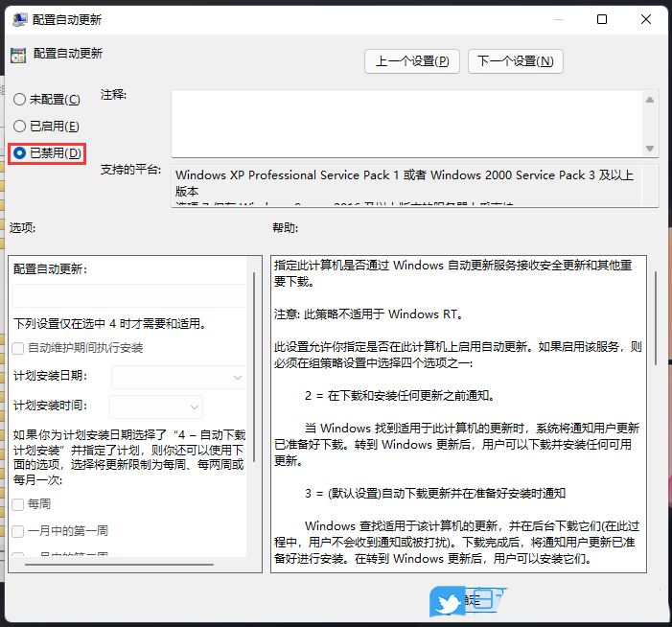Viewport: 672px width, 627px height.
Task: Open the 配置自动更新 options dropdown
Action: click(x=129, y=295)
